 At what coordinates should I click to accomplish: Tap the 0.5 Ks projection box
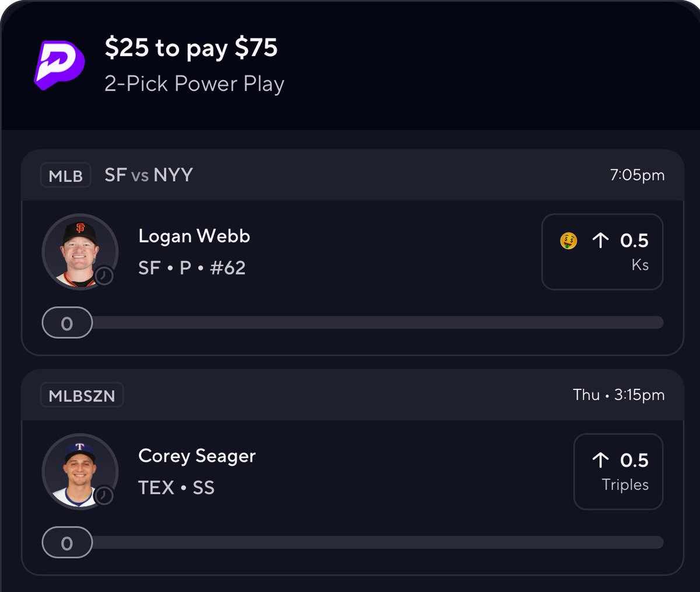[x=602, y=252]
